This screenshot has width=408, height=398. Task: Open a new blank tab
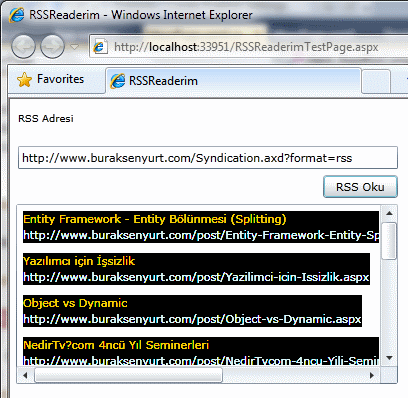(376, 81)
